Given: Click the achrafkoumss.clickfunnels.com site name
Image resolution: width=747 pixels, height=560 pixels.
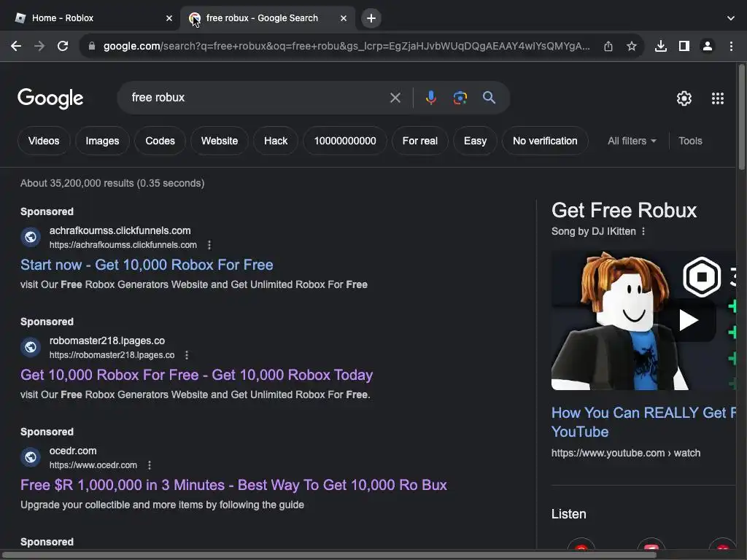Looking at the screenshot, I should pyautogui.click(x=120, y=230).
